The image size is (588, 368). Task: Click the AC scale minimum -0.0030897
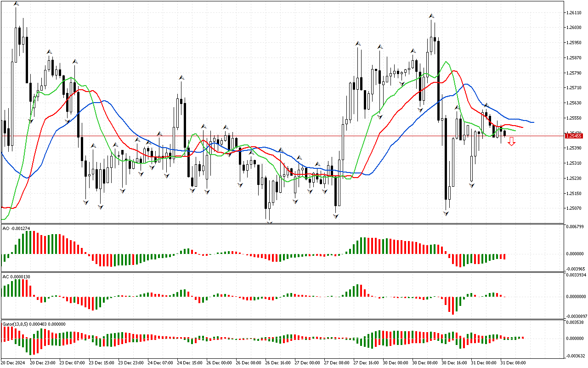coord(576,316)
